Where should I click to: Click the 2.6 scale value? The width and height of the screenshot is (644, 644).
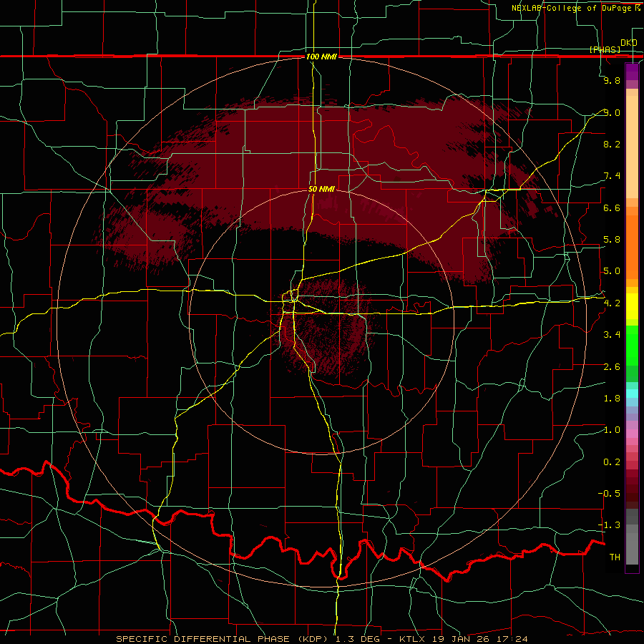(x=612, y=367)
